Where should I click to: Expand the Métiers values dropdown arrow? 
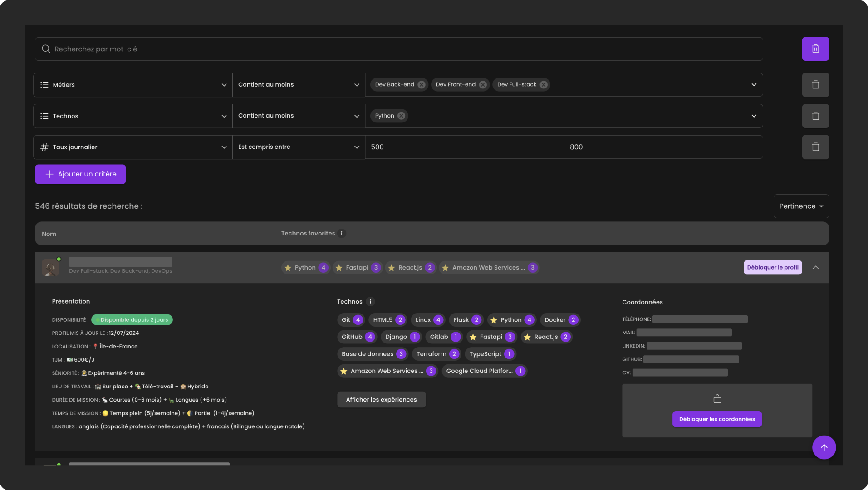click(x=754, y=85)
